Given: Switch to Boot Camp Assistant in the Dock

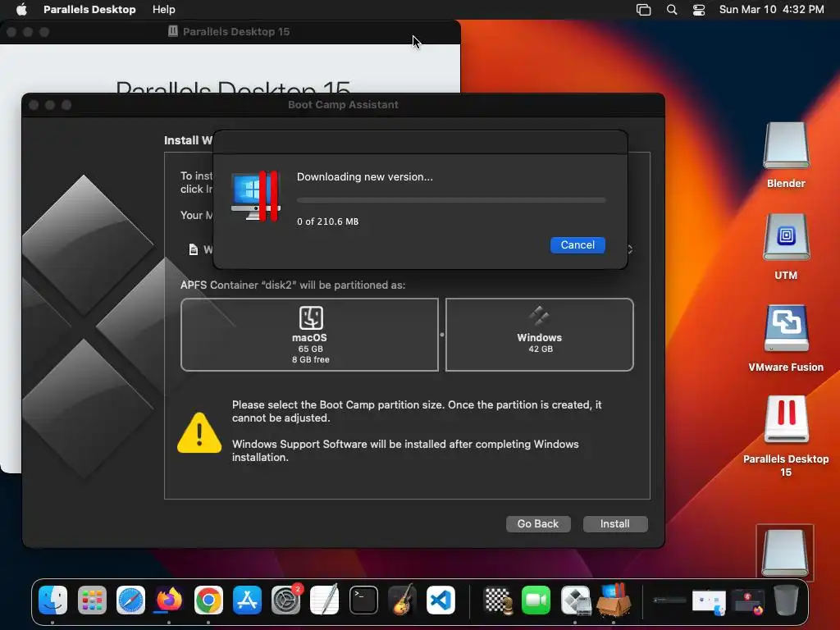Looking at the screenshot, I should pos(575,600).
